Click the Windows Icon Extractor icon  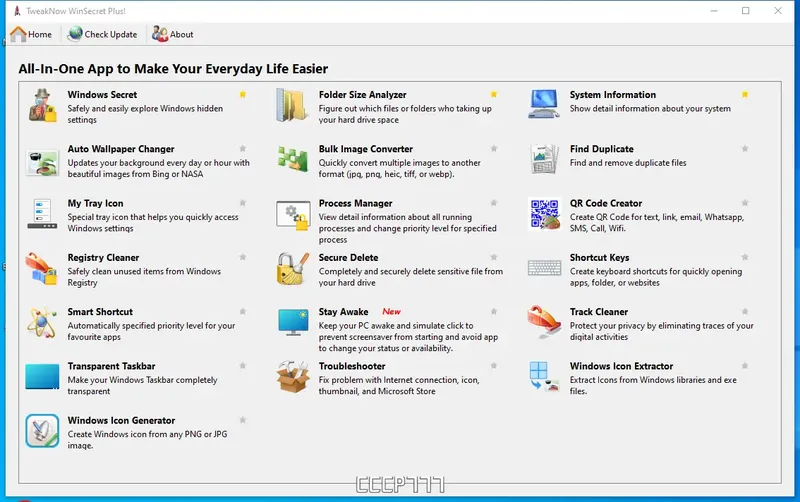(544, 377)
